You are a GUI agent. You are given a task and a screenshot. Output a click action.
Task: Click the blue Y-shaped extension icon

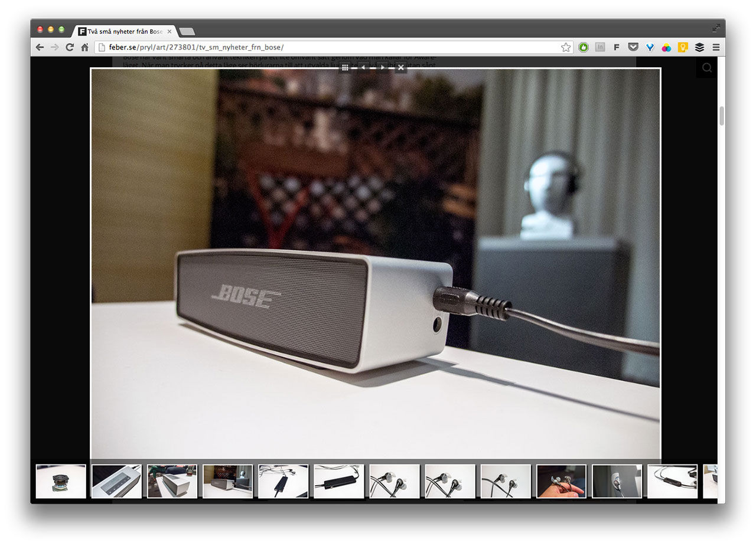pos(650,47)
